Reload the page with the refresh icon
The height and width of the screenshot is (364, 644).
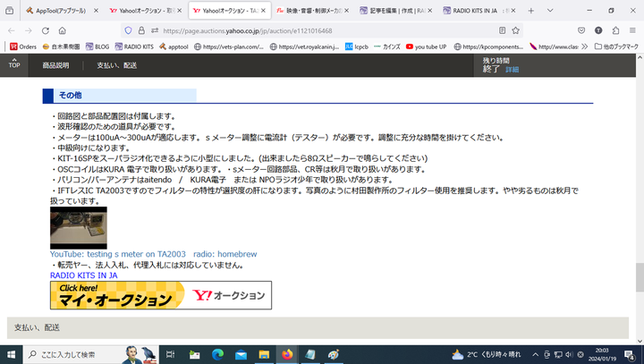coord(46,30)
